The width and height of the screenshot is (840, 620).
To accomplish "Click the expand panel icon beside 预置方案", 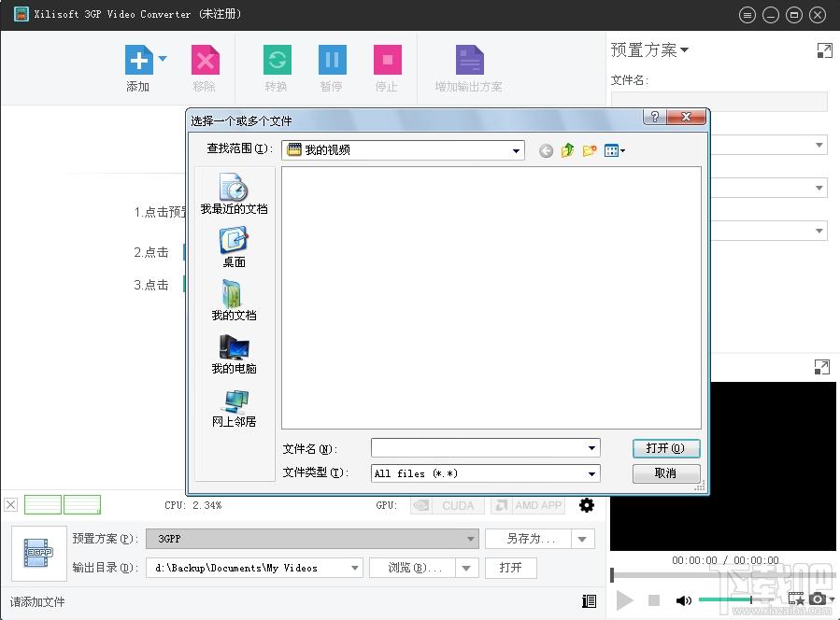I will pyautogui.click(x=824, y=50).
